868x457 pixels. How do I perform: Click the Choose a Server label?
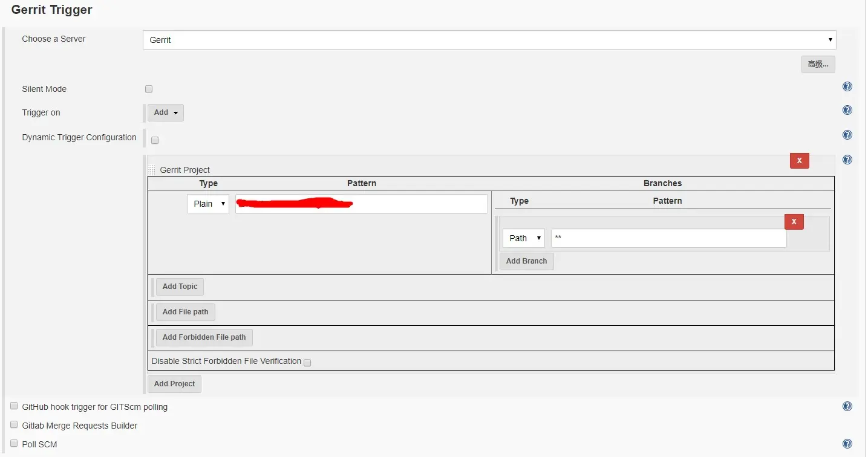click(x=54, y=39)
